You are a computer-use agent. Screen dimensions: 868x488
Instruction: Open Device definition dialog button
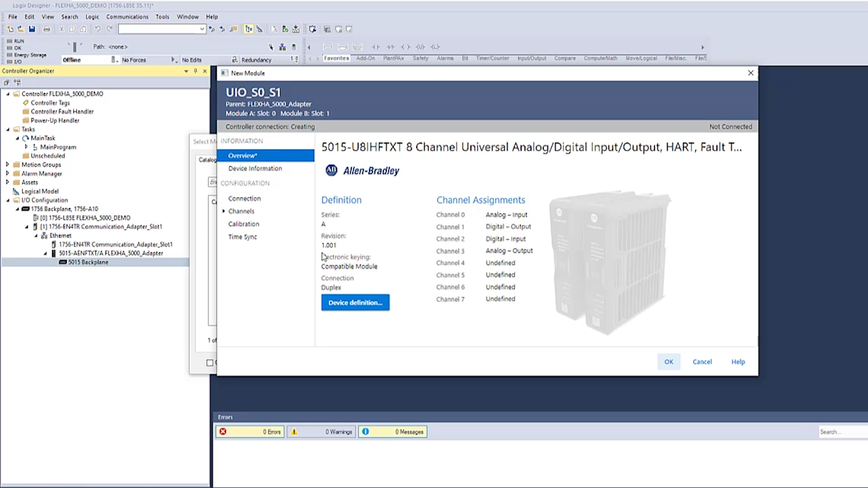[355, 303]
